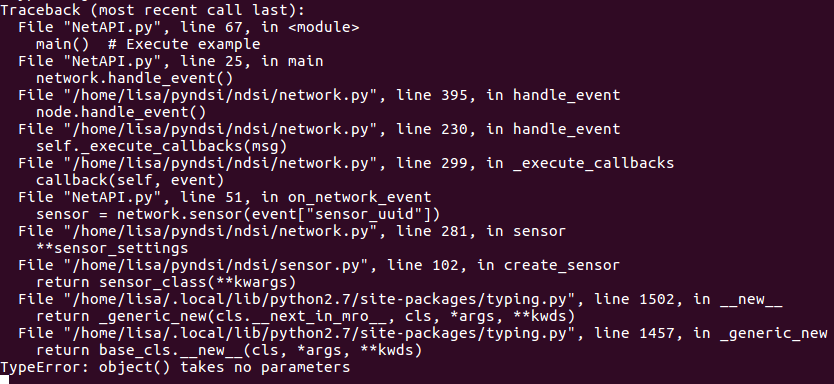Image resolution: width=834 pixels, height=384 pixels.
Task: Click the sensor.py line 102 create_sensor entry
Action: (x=319, y=265)
